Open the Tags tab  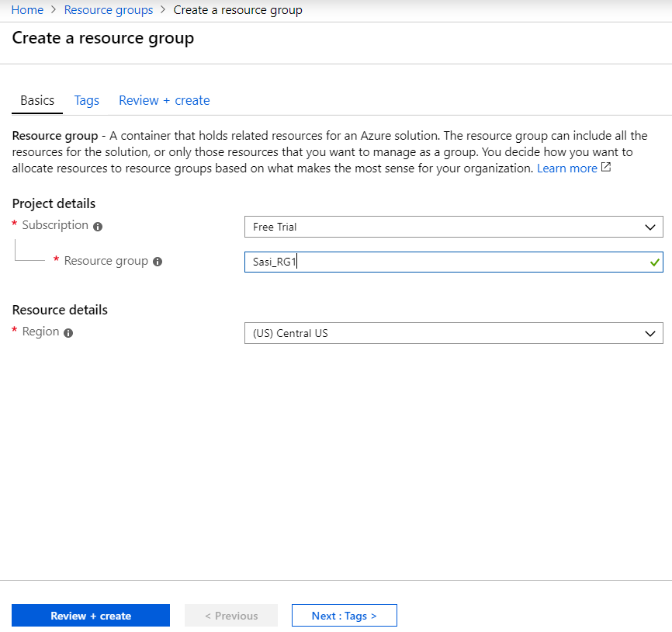click(87, 101)
